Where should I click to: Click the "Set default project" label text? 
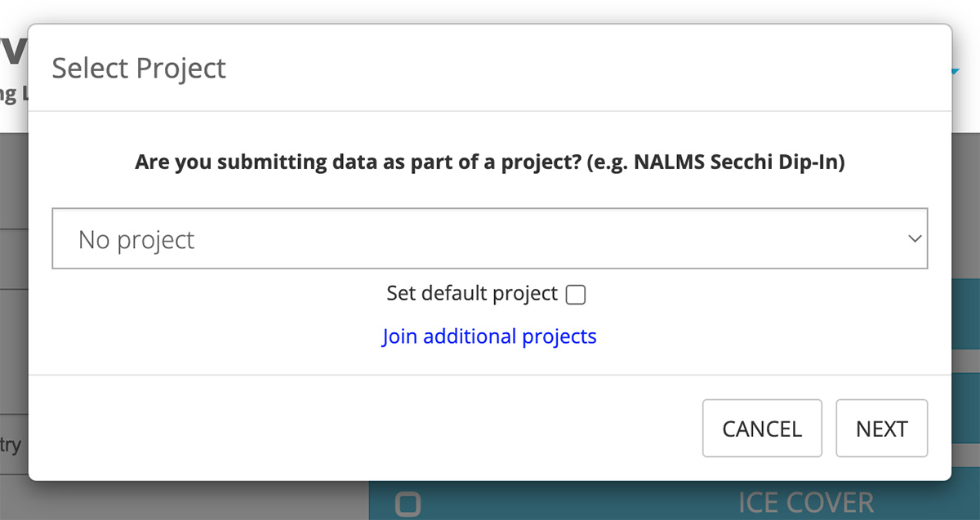point(472,293)
